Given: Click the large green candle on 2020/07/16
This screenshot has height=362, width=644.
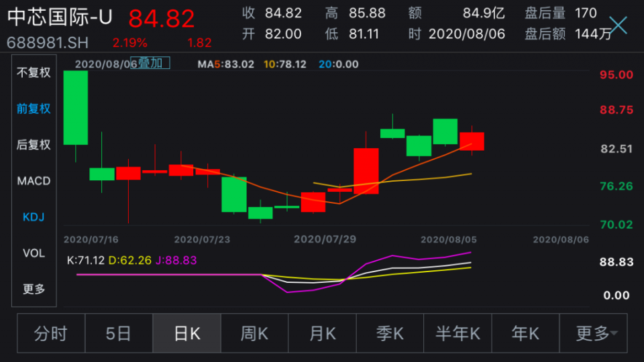Looking at the screenshot, I should tap(76, 107).
